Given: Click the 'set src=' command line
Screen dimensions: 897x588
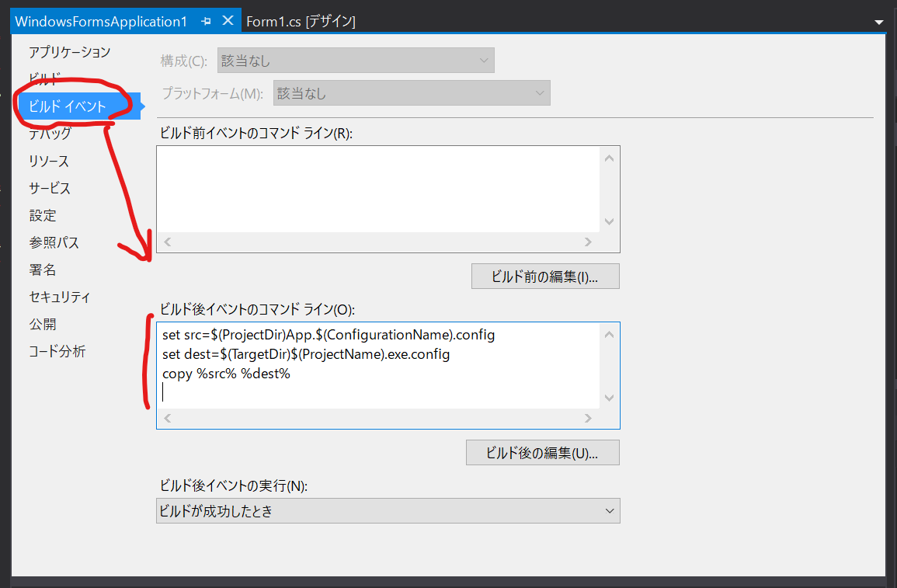Looking at the screenshot, I should tap(329, 335).
